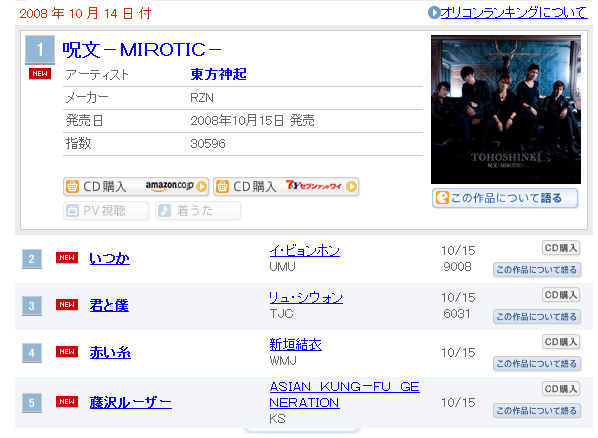Click label WMJ under 新垣結衣
This screenshot has width=598, height=438.
point(283,361)
